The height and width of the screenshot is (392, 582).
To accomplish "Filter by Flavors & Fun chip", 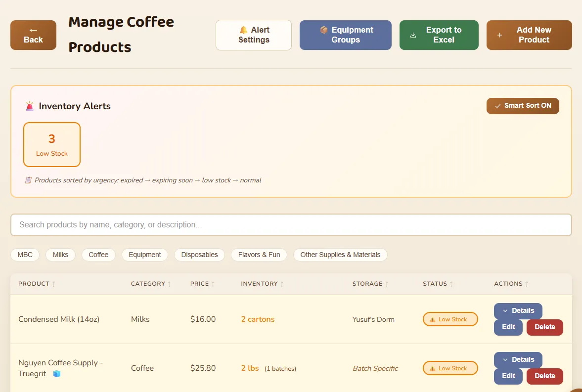I will coord(259,255).
